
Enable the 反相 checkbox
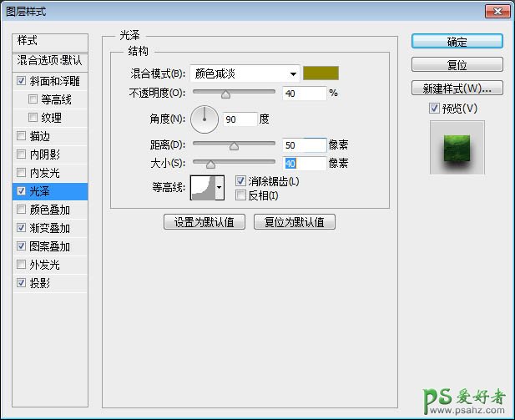240,195
